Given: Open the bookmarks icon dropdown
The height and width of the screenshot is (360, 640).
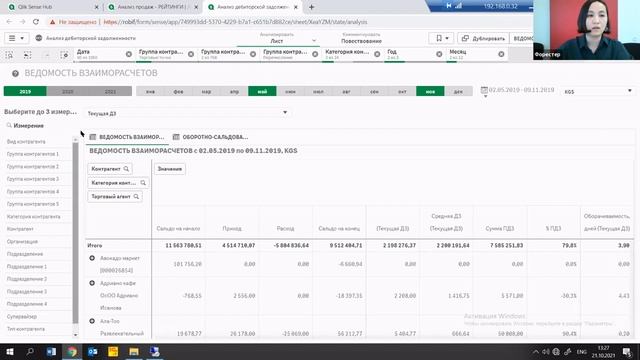Looking at the screenshot, I should tap(442, 38).
